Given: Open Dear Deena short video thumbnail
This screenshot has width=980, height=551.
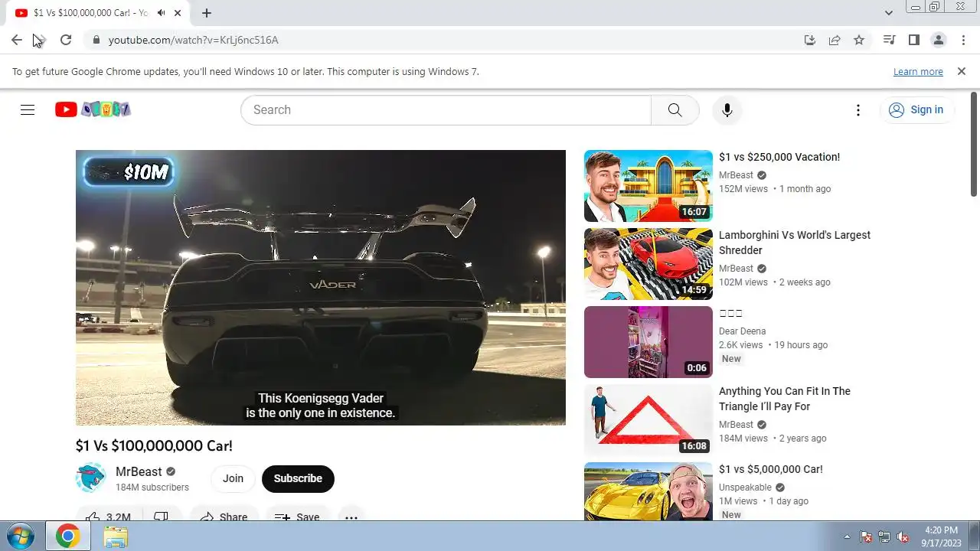Looking at the screenshot, I should [x=648, y=342].
